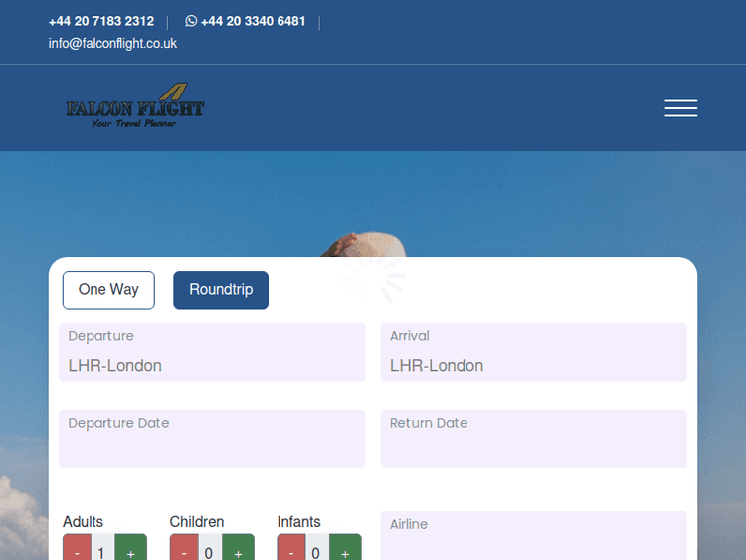Click the Adults quantity value field
The width and height of the screenshot is (746, 560).
(x=101, y=548)
